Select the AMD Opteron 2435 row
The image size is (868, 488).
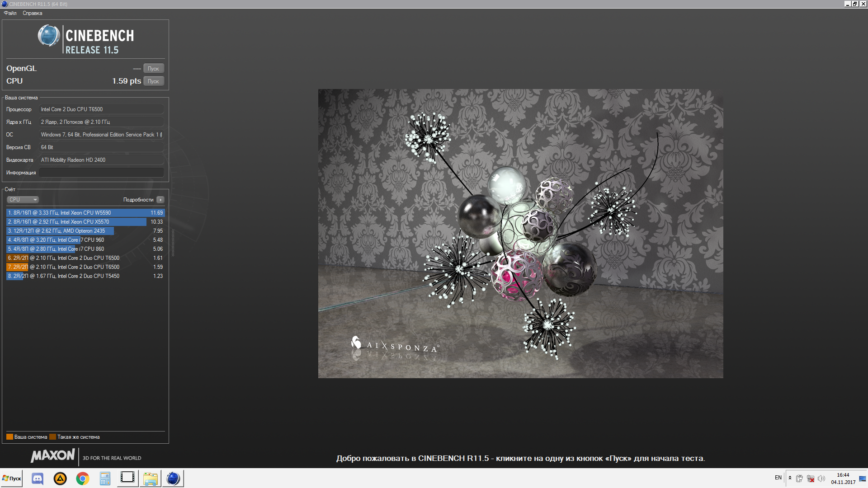tap(85, 231)
